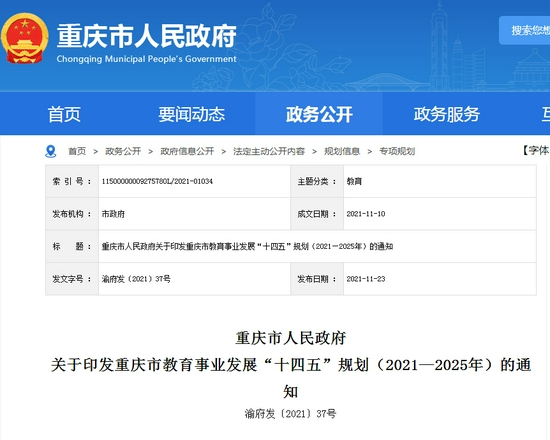The width and height of the screenshot is (550, 440).
Task: Click the 成文日期 label cell
Action: tap(317, 214)
